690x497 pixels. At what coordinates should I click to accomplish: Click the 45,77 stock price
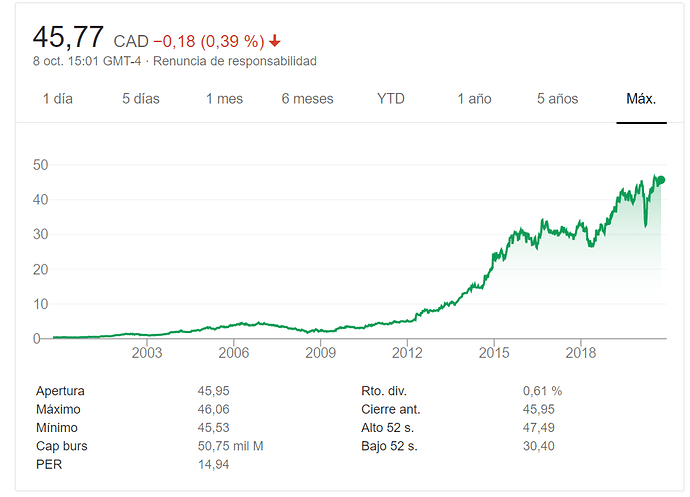(68, 38)
